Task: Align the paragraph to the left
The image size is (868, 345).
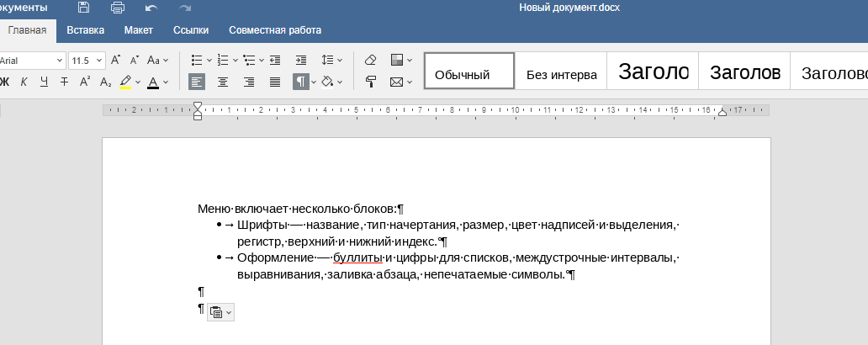Action: (x=197, y=82)
